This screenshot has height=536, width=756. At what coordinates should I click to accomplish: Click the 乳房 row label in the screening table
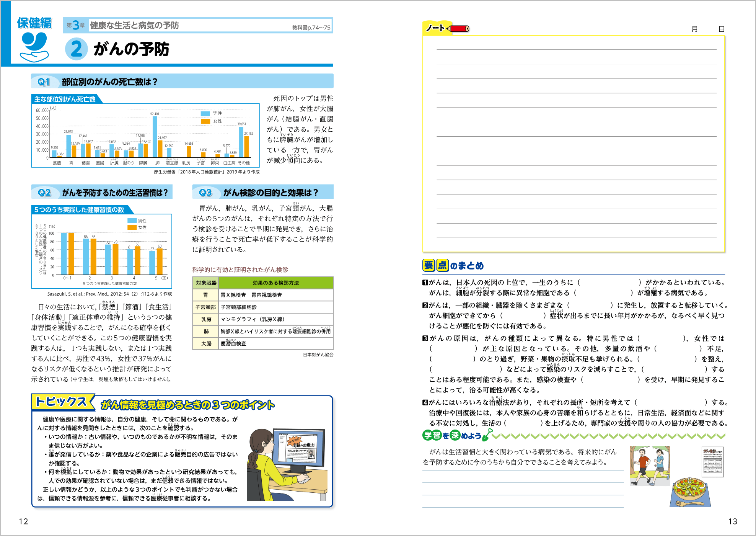(x=206, y=319)
